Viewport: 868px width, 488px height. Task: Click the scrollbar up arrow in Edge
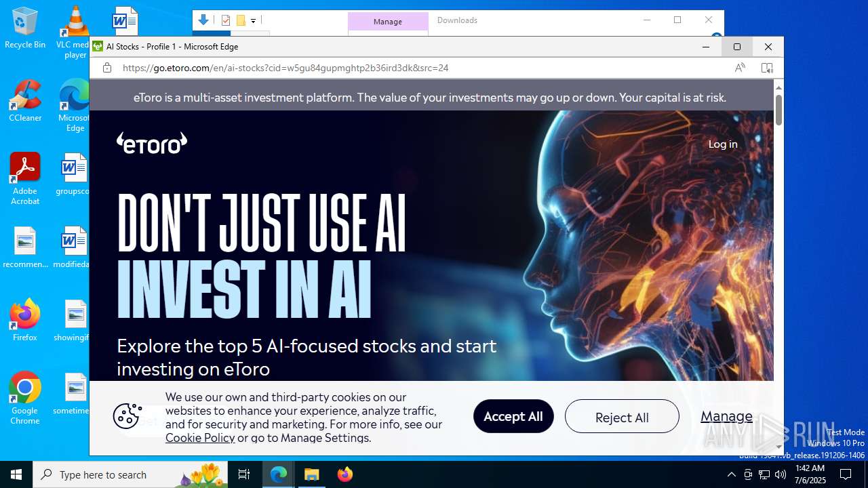(778, 87)
